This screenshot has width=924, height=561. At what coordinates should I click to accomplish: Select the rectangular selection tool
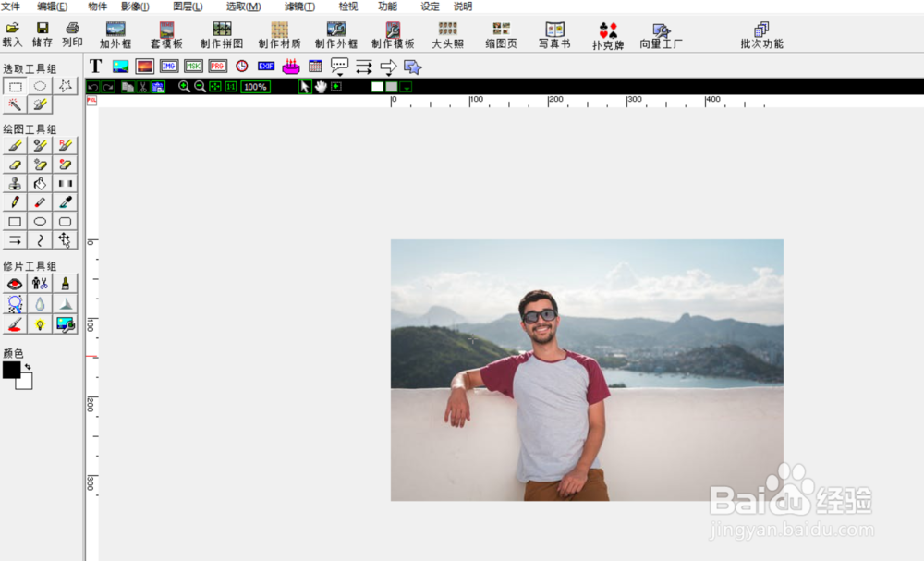(x=15, y=86)
